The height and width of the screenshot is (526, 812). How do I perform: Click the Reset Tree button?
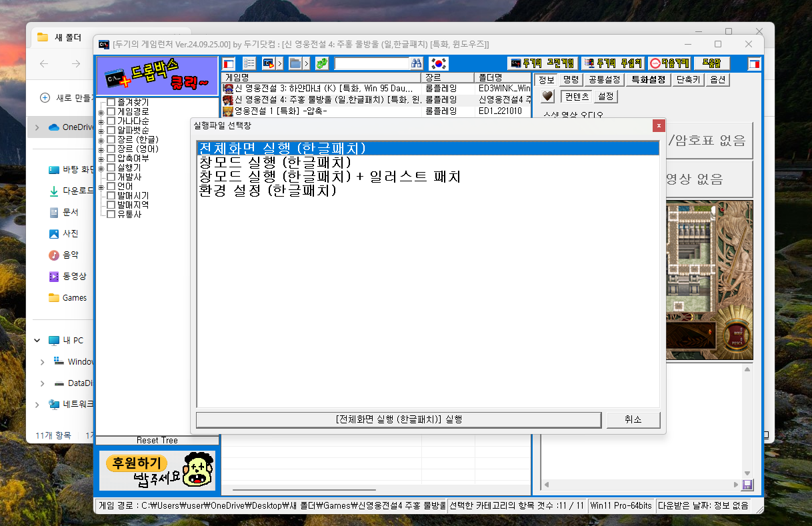click(157, 440)
